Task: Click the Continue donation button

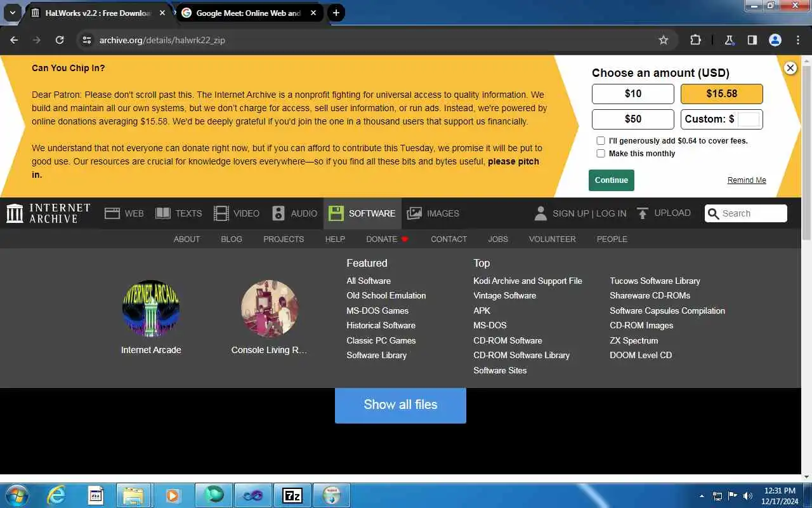Action: [612, 180]
